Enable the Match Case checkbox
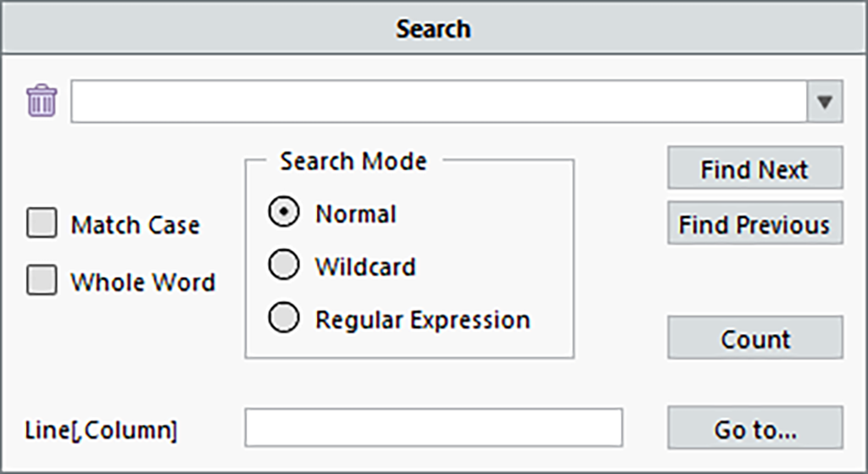 pyautogui.click(x=42, y=225)
